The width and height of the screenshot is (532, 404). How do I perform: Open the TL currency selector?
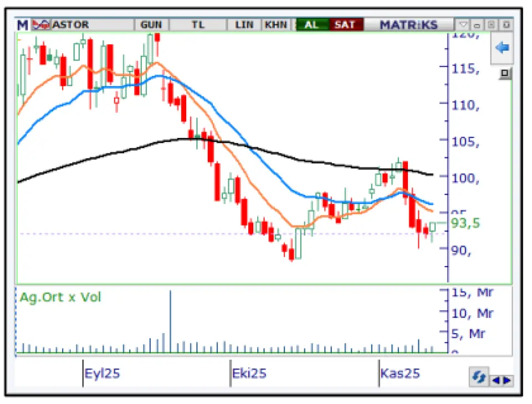[x=198, y=25]
